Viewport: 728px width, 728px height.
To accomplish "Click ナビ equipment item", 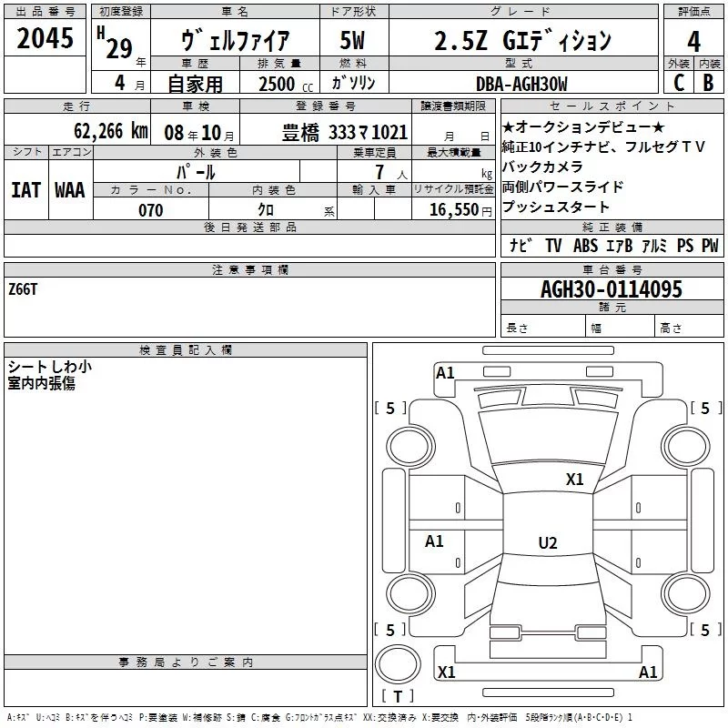I will [521, 246].
